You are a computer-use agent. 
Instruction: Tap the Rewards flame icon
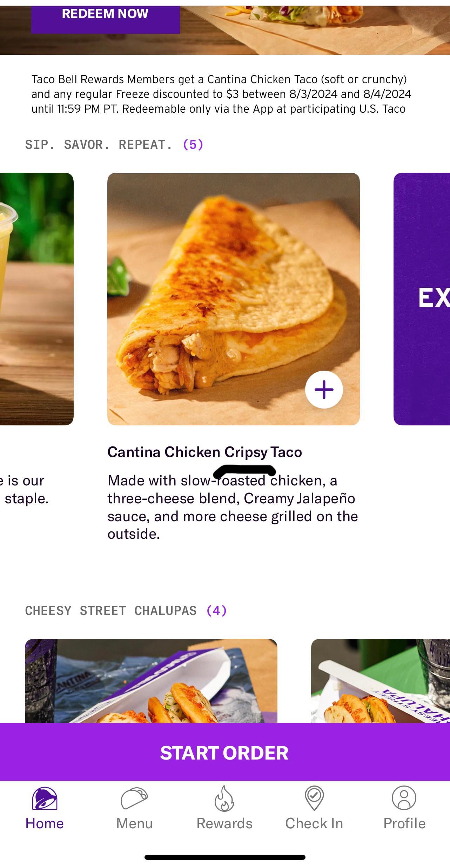click(224, 798)
